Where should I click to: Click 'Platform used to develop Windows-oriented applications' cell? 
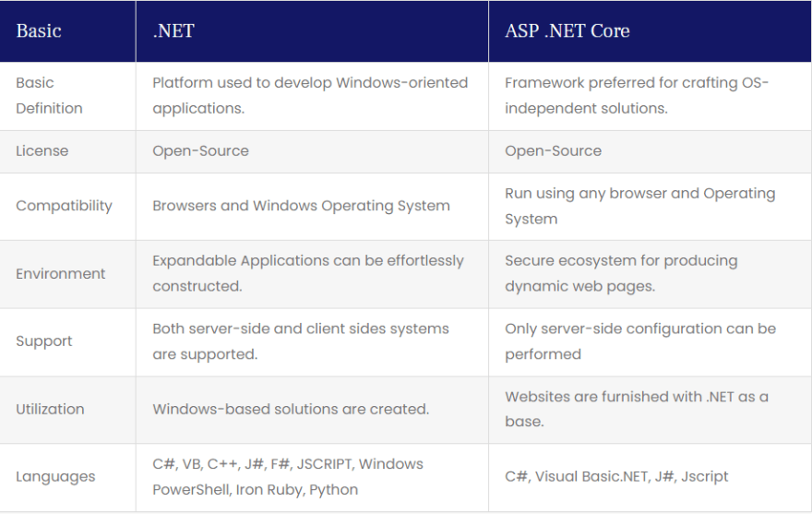click(310, 95)
